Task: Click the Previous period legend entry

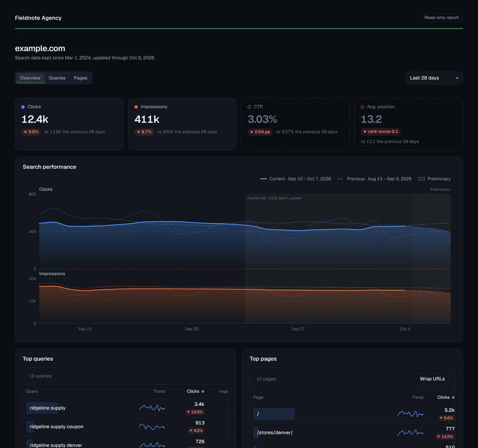Action: (x=374, y=179)
